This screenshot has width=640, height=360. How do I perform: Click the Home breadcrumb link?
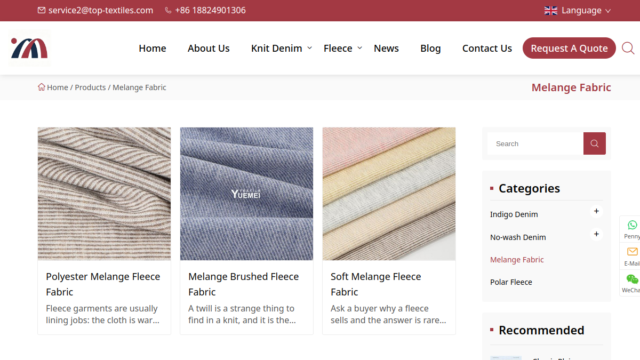click(x=57, y=87)
